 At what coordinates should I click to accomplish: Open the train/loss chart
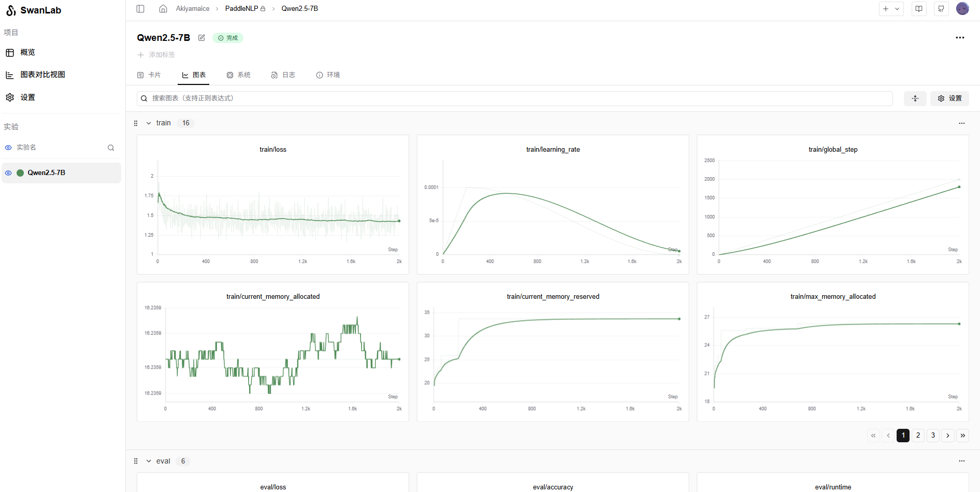click(x=273, y=205)
